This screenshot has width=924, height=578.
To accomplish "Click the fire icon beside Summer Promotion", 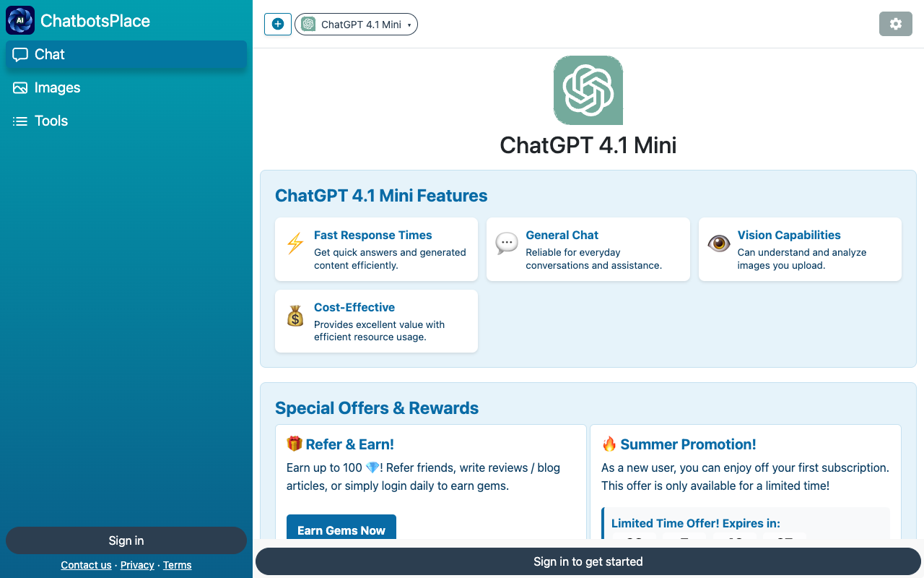I will click(x=609, y=444).
